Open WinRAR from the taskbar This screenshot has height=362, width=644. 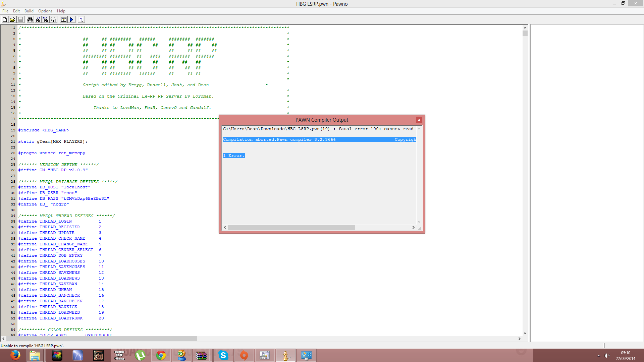tap(201, 355)
